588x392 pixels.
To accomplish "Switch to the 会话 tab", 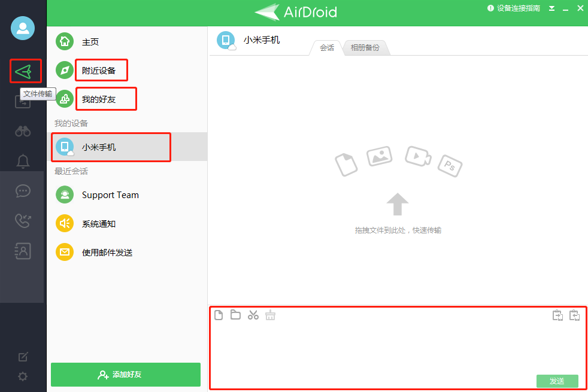I will coord(326,48).
